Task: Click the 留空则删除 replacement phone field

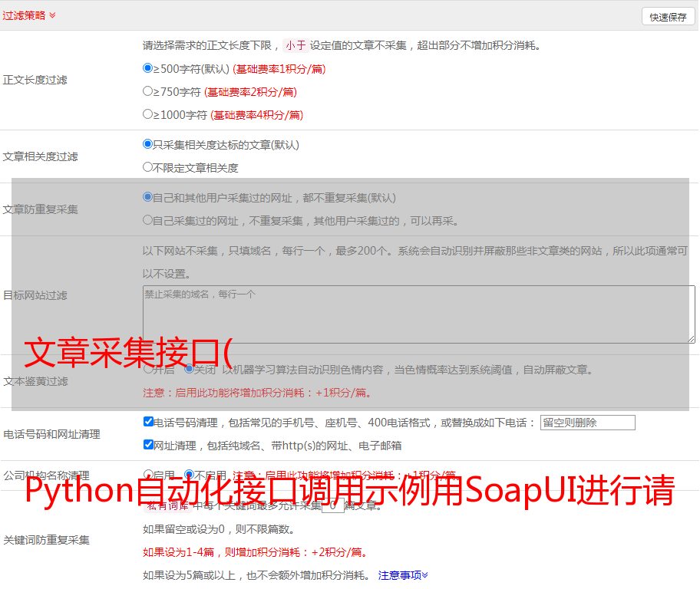Action: point(587,423)
